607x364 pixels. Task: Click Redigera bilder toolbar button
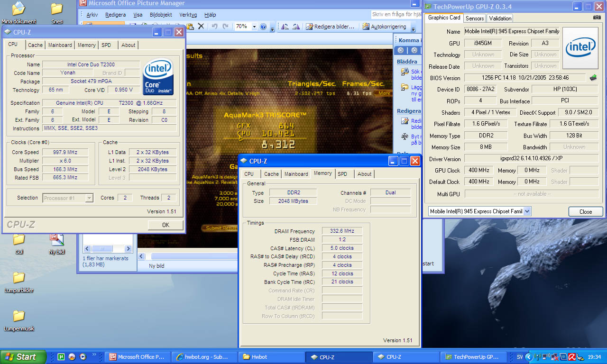tap(330, 27)
